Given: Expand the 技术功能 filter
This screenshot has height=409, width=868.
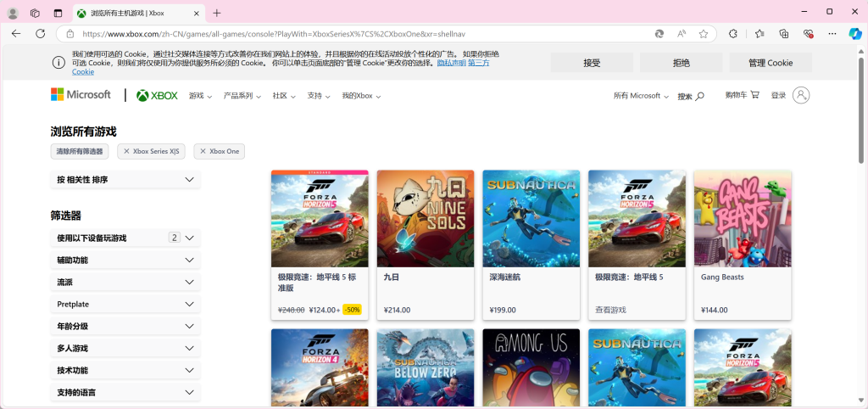Looking at the screenshot, I should click(125, 370).
